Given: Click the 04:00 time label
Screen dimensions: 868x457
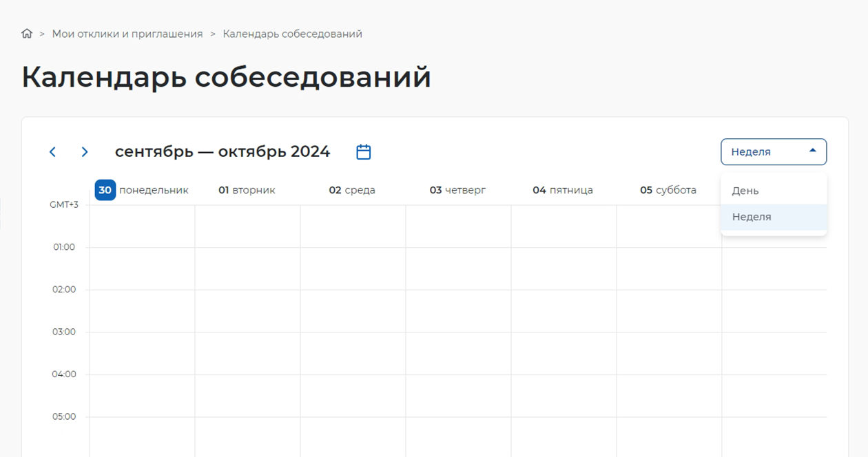Looking at the screenshot, I should pyautogui.click(x=64, y=374).
